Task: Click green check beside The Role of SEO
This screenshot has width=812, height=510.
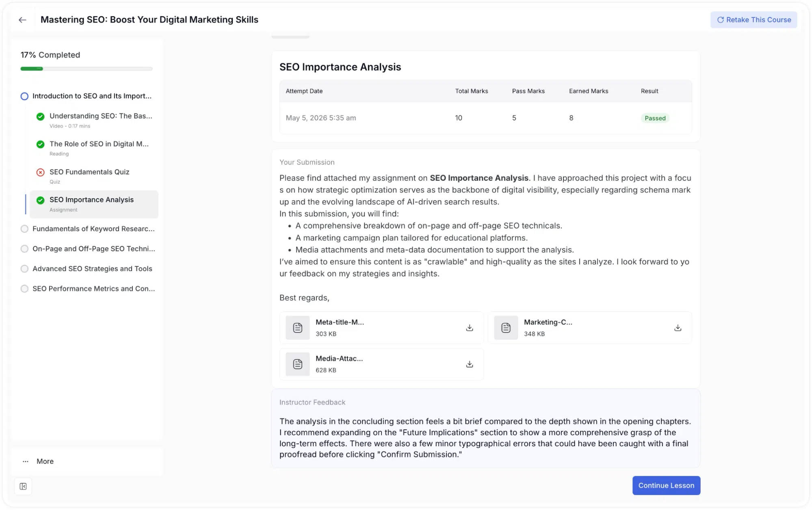Action: [x=40, y=144]
